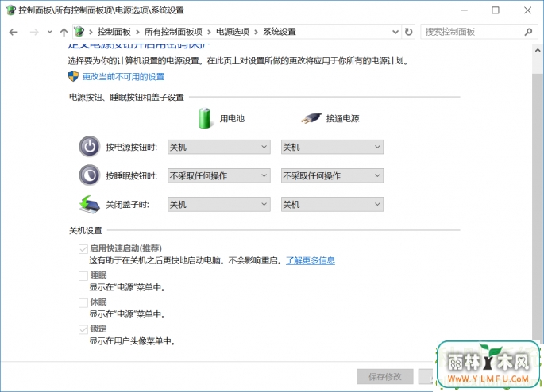Click the 接通电源 column label
544x392 pixels.
343,118
